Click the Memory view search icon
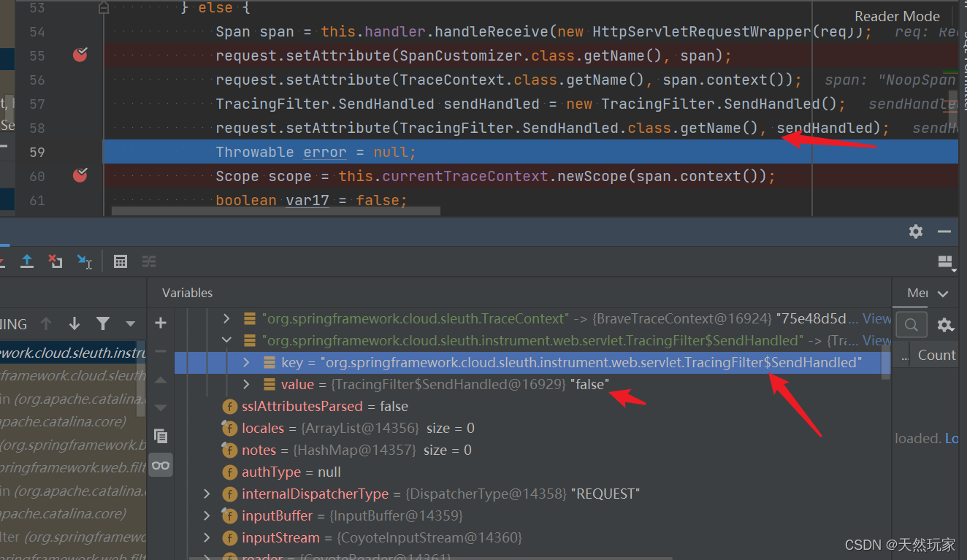Image resolution: width=967 pixels, height=560 pixels. tap(911, 325)
